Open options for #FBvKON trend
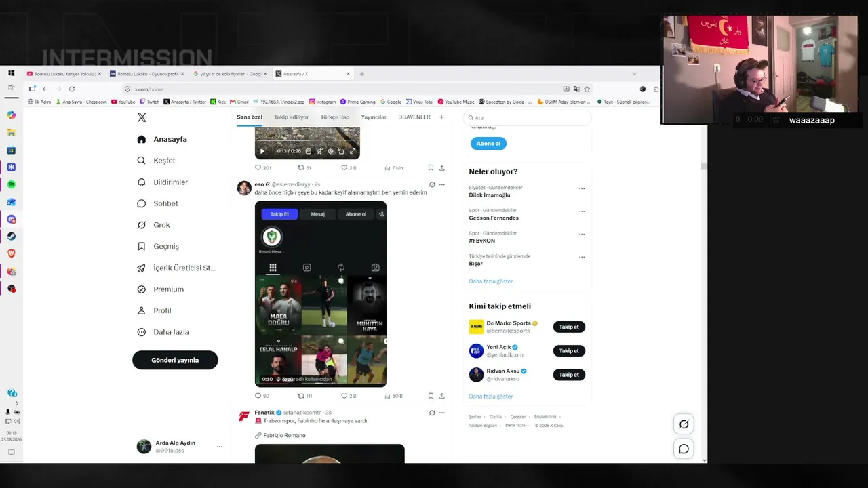This screenshot has height=488, width=868. coord(582,235)
